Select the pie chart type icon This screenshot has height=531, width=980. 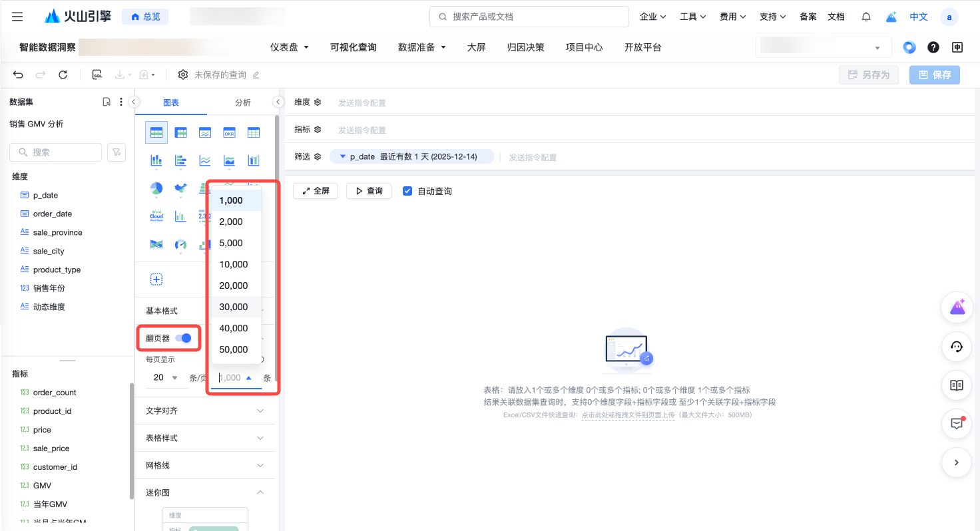[x=156, y=188]
